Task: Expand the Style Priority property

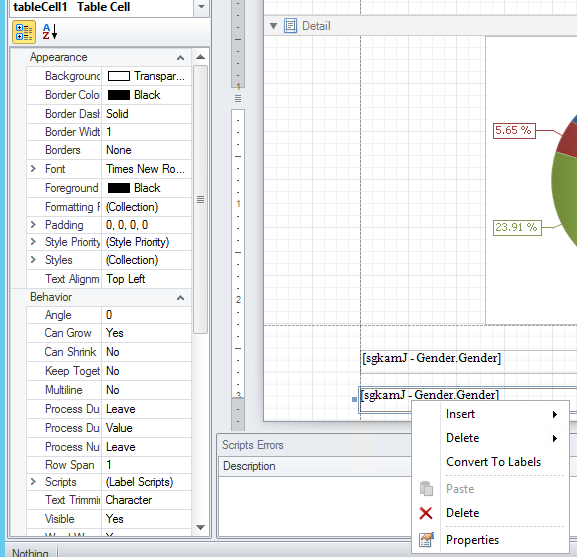Action: point(33,242)
